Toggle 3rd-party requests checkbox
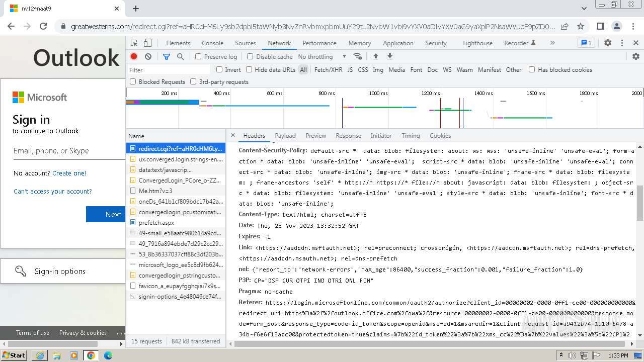 click(193, 81)
